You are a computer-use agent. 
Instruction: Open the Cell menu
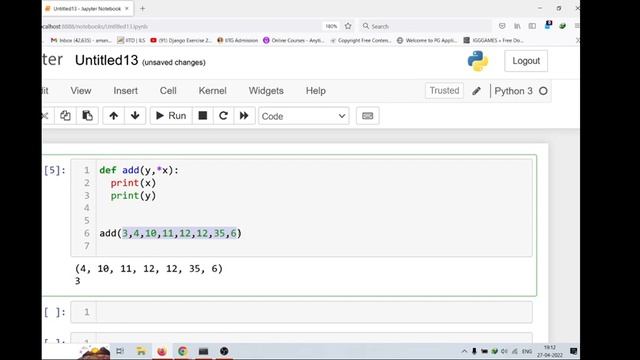click(168, 91)
